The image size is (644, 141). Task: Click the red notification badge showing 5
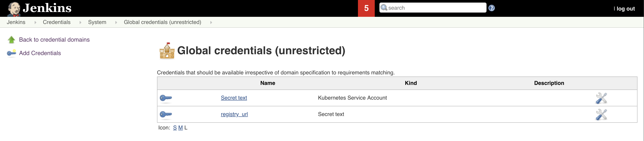pos(366,8)
